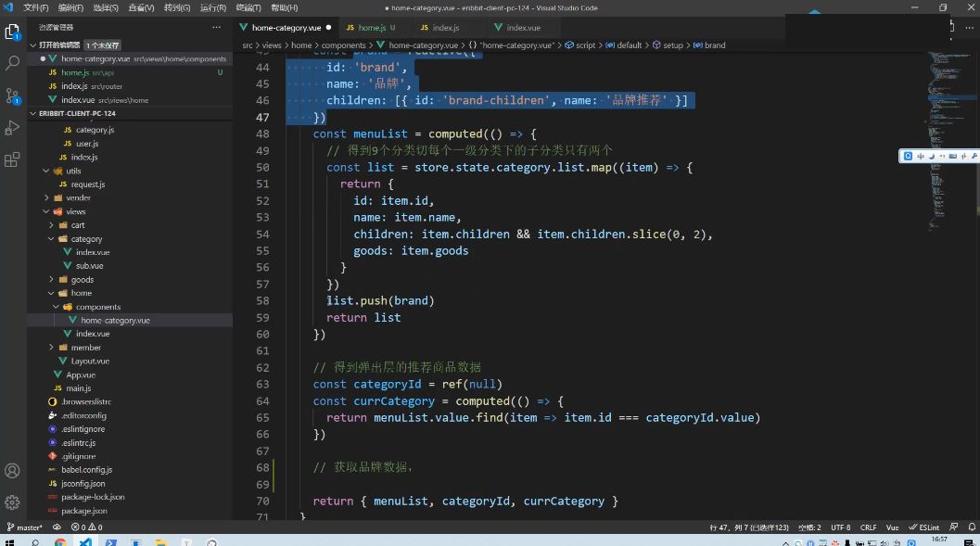Click the branch sync icon next to master*
Screen dimensions: 980x546
click(56, 527)
